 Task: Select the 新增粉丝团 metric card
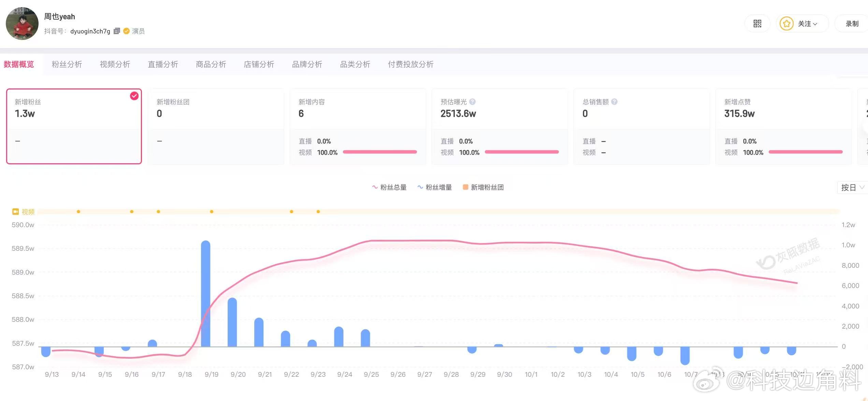click(x=216, y=126)
